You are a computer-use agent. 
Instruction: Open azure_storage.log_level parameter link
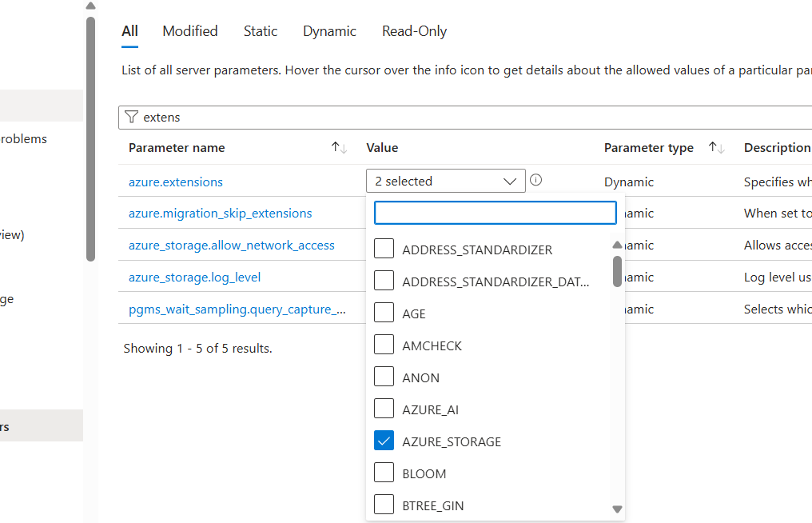pyautogui.click(x=194, y=277)
